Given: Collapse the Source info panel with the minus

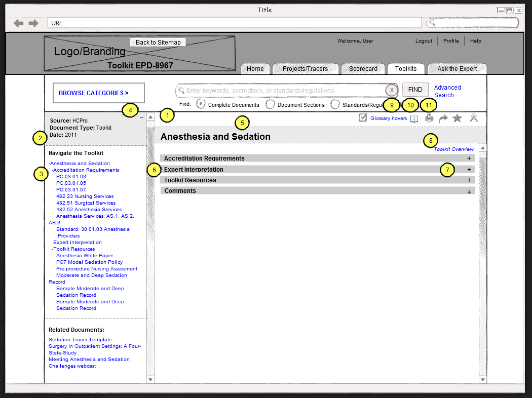Looking at the screenshot, I should (141, 117).
